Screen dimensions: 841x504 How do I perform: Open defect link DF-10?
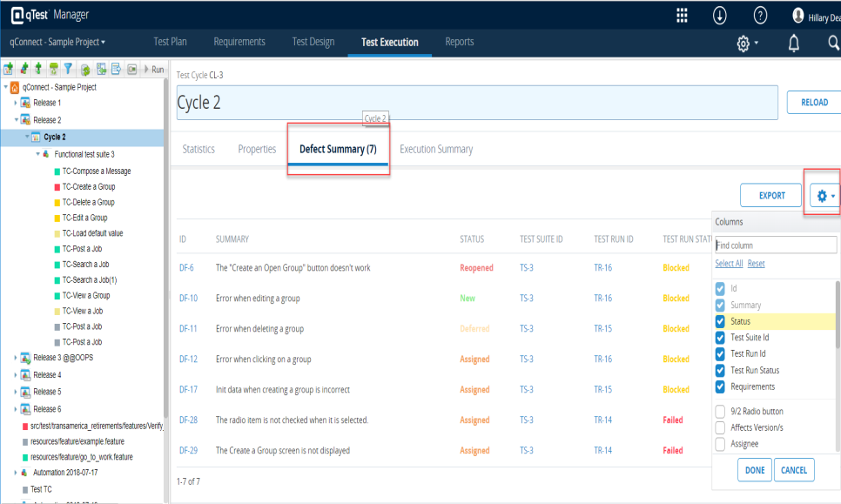pos(188,299)
